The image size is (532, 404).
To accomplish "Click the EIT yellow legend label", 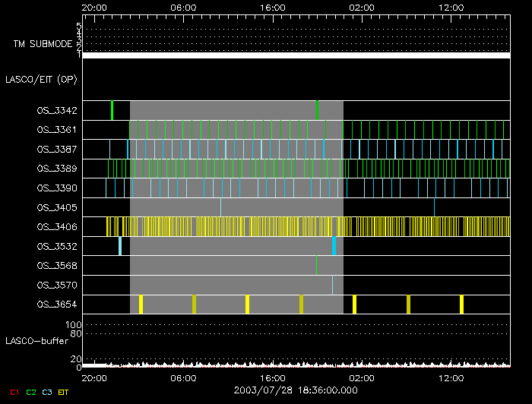I will [x=64, y=391].
